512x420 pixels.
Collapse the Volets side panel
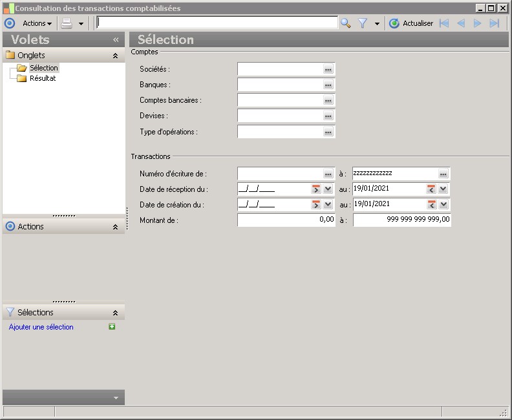116,39
